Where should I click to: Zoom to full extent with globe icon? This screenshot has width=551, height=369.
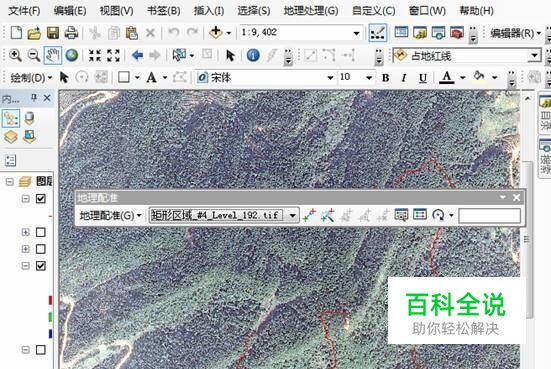72,55
